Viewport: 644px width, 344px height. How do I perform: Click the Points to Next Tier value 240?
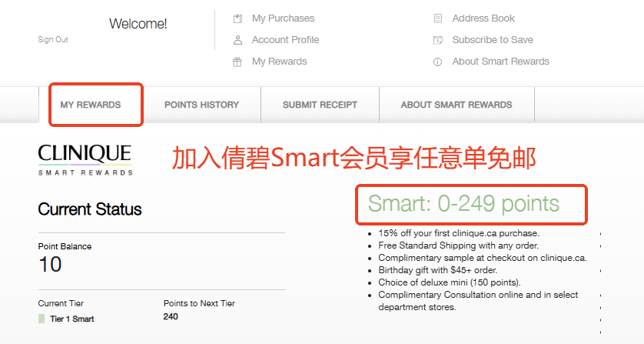point(171,316)
